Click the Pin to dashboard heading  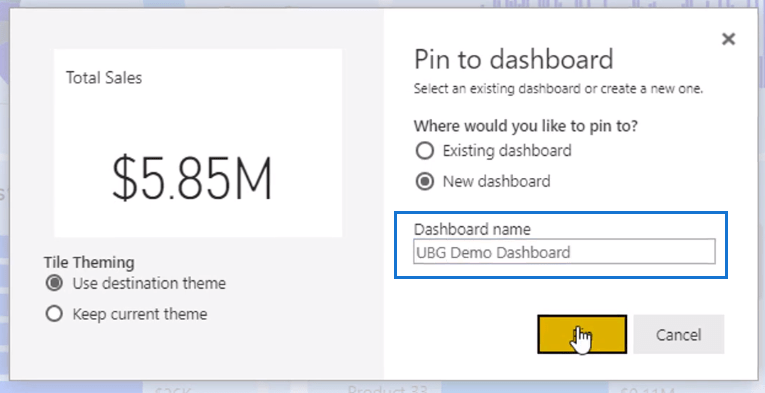point(514,59)
